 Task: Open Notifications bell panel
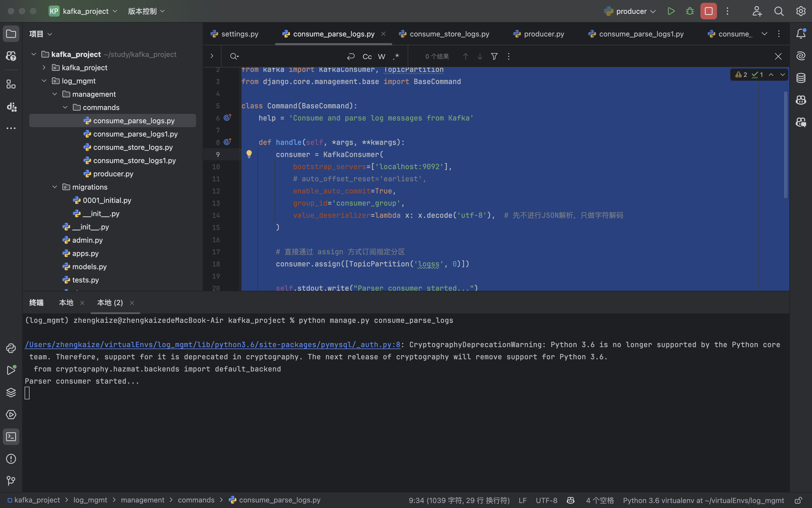[801, 34]
